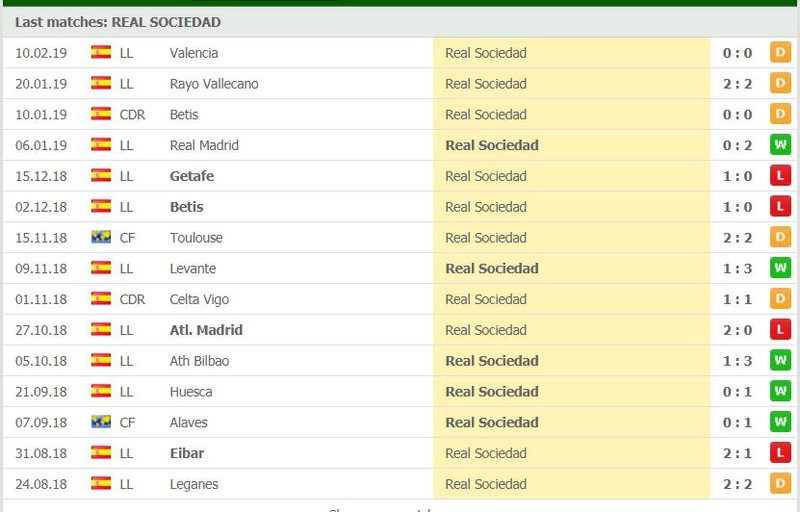Click the flag icon on Toulouse row
The height and width of the screenshot is (512, 800).
click(101, 238)
